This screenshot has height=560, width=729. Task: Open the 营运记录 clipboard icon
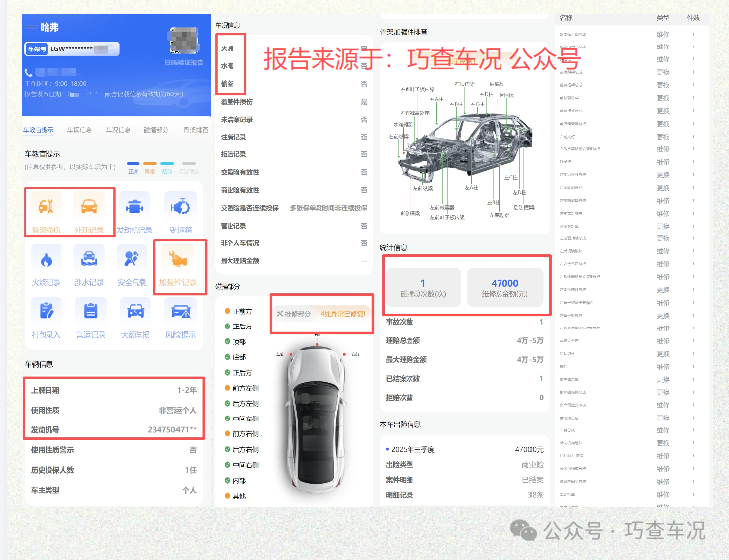coord(90,311)
